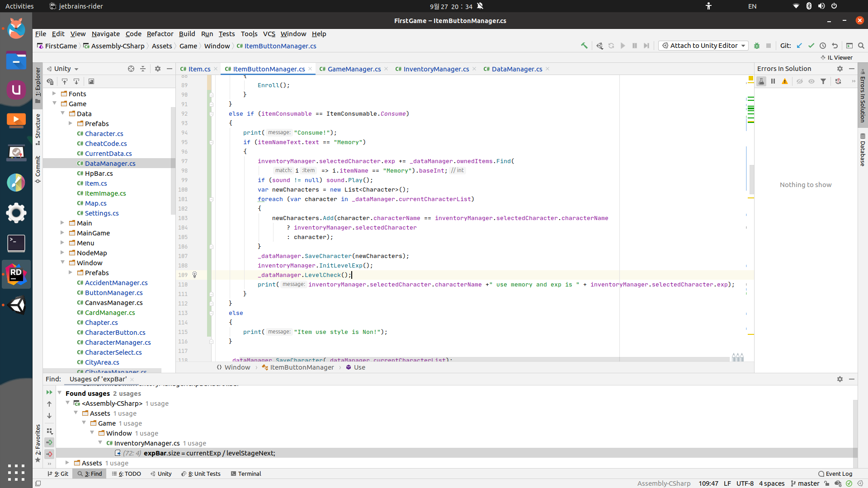Click the green Debug bug icon
The width and height of the screenshot is (868, 488).
point(757,46)
